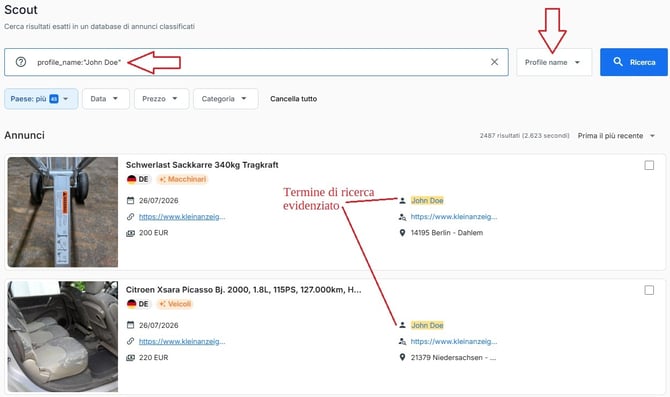Follow the kleinanzeigen ad link in the Citroen listing
This screenshot has width=670, height=397.
pos(182,341)
